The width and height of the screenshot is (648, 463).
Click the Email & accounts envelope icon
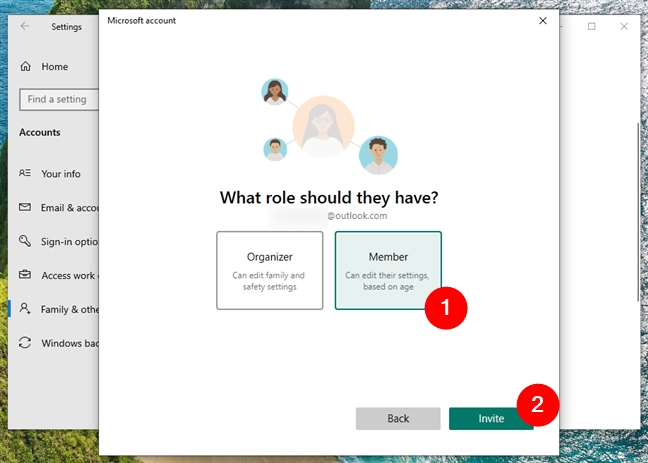tap(25, 207)
